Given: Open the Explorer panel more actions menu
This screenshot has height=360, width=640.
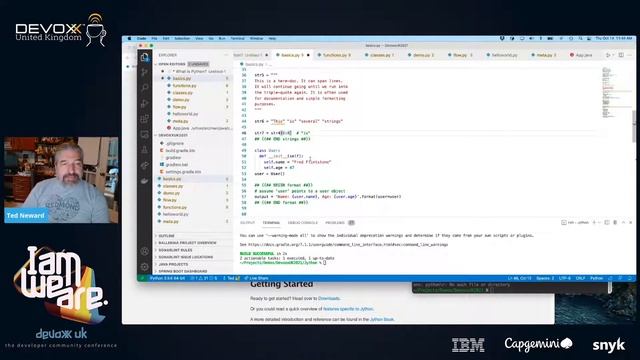Looking at the screenshot, I should (x=226, y=55).
